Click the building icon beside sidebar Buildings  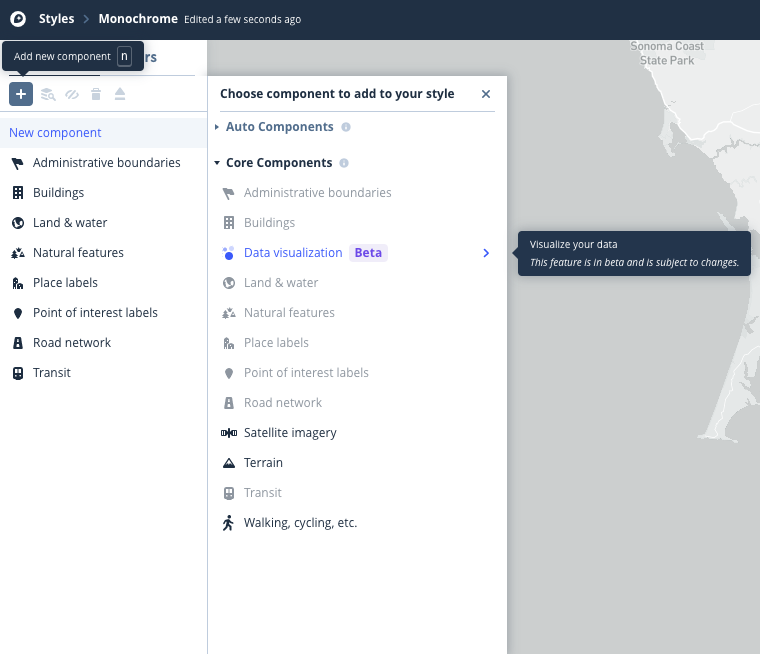pyautogui.click(x=18, y=193)
